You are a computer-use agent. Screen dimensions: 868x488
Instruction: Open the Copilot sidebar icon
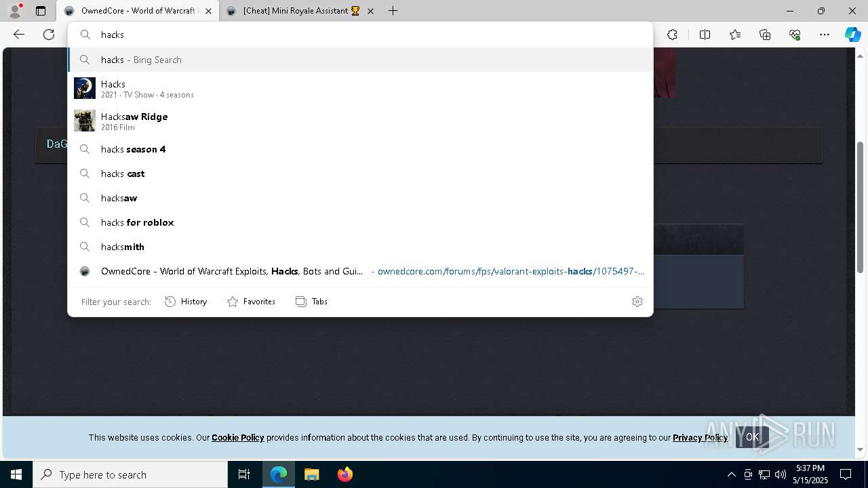(x=852, y=35)
